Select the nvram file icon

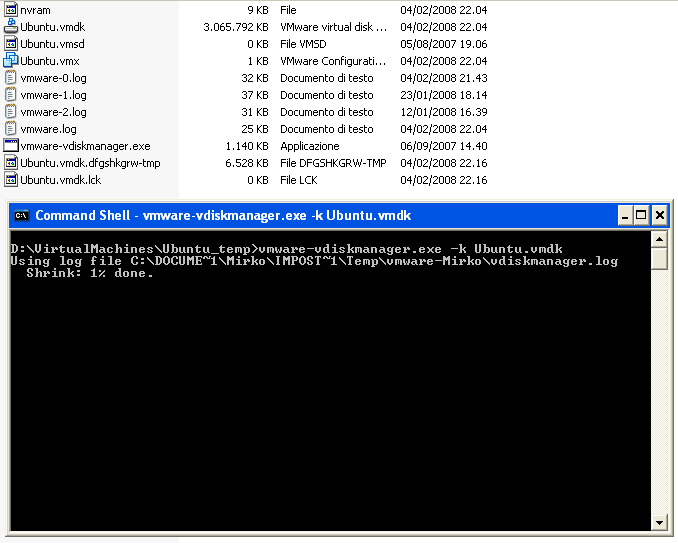pyautogui.click(x=11, y=9)
